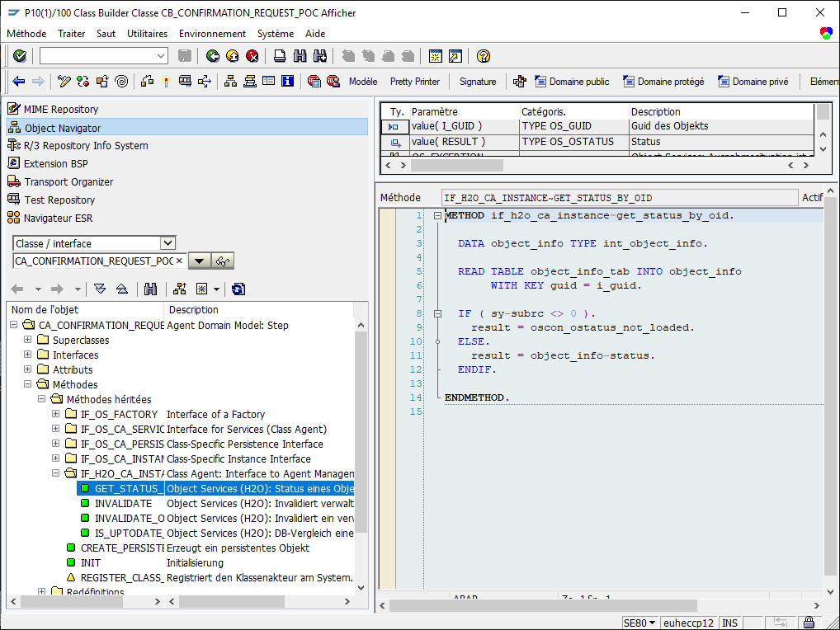This screenshot has height=630, width=840.
Task: Open MIME Repository in navigation list
Action: click(x=61, y=109)
